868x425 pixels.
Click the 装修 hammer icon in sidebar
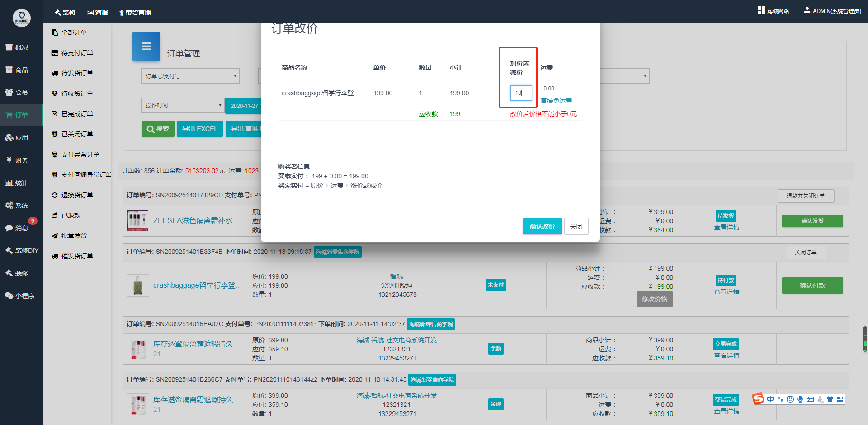pos(9,273)
